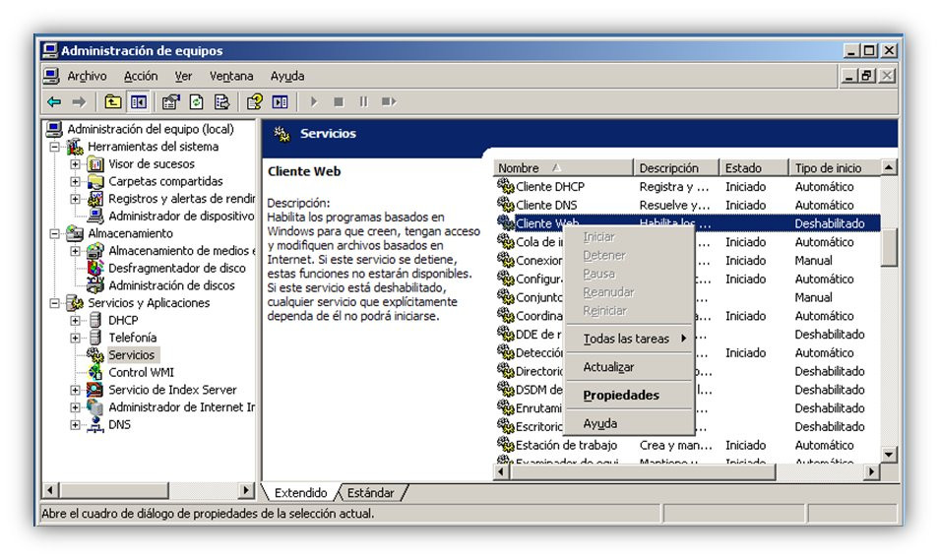Click tree pane horizontal scroll right arrow
The height and width of the screenshot is (560, 939).
(245, 490)
